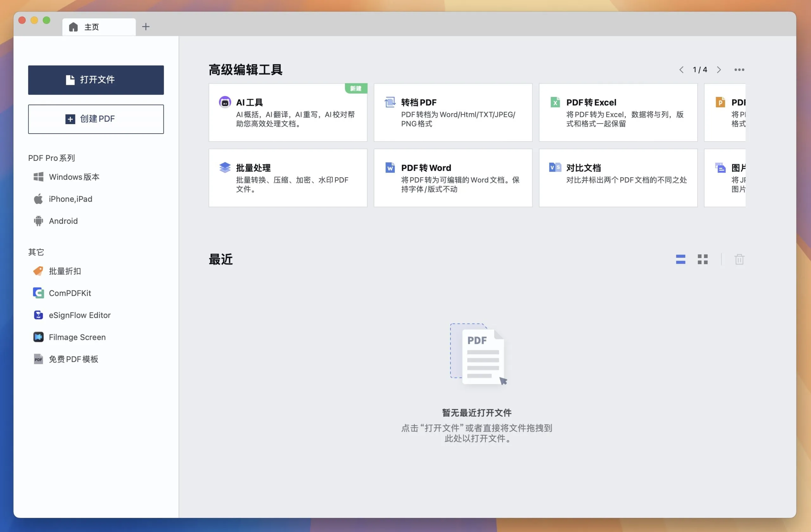Click the 批量处理 layers icon
Screen dimensions: 811x532
[225, 167]
